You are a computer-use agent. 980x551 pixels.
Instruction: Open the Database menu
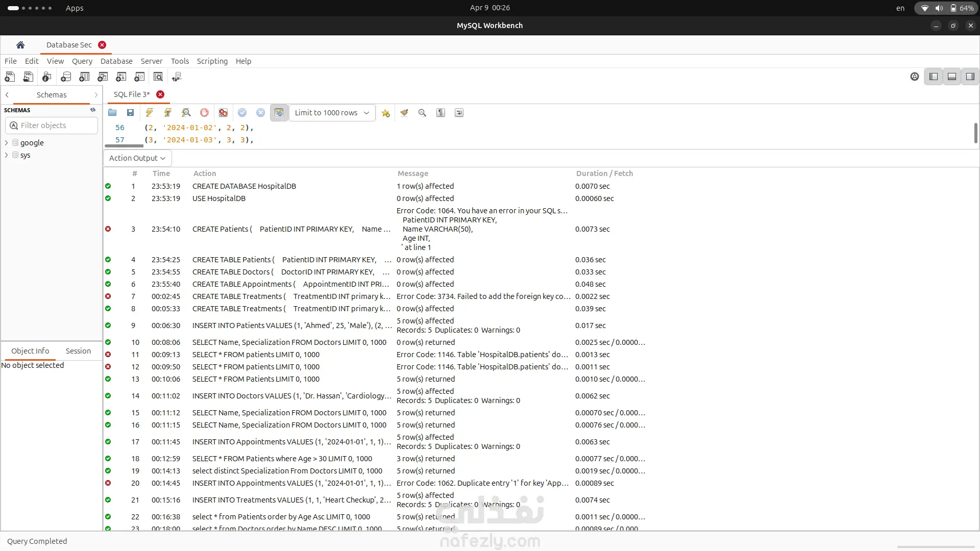point(116,61)
